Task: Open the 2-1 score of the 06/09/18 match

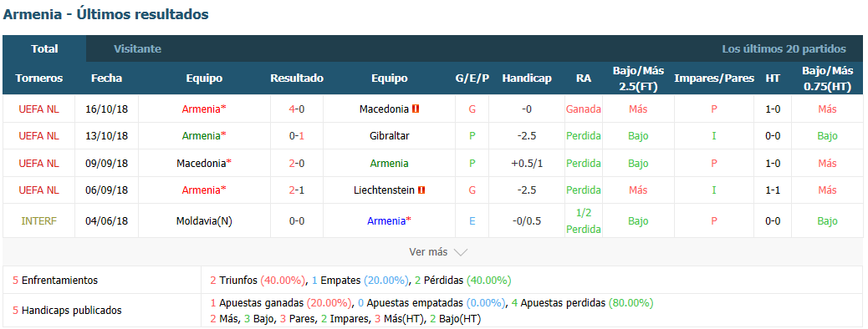Action: click(x=297, y=190)
